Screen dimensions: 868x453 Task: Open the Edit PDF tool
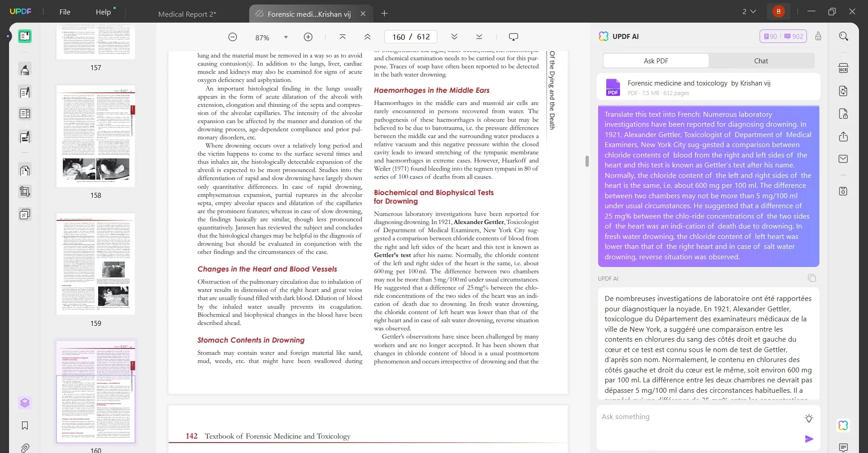pos(25,92)
